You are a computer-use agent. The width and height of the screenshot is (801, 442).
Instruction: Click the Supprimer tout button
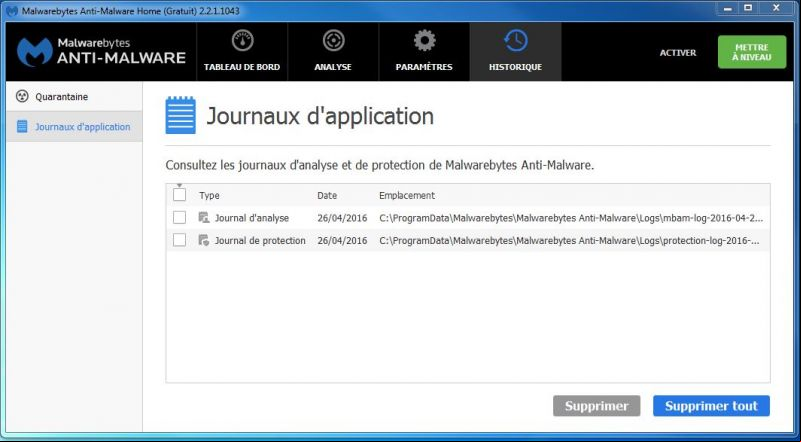(x=711, y=406)
